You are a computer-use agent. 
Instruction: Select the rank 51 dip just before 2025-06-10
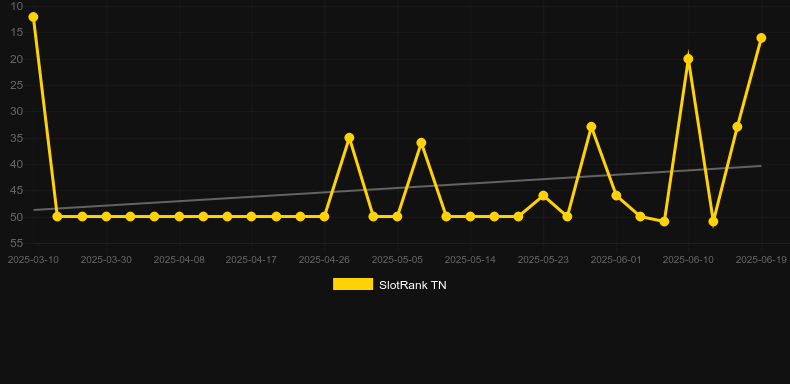click(x=664, y=222)
